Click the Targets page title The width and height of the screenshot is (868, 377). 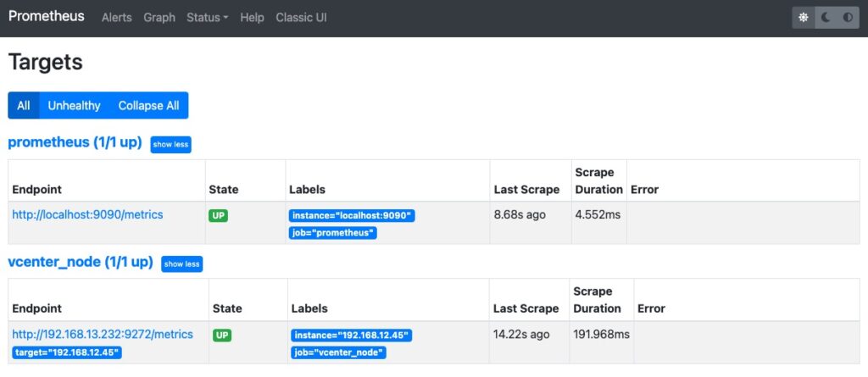coord(46,62)
